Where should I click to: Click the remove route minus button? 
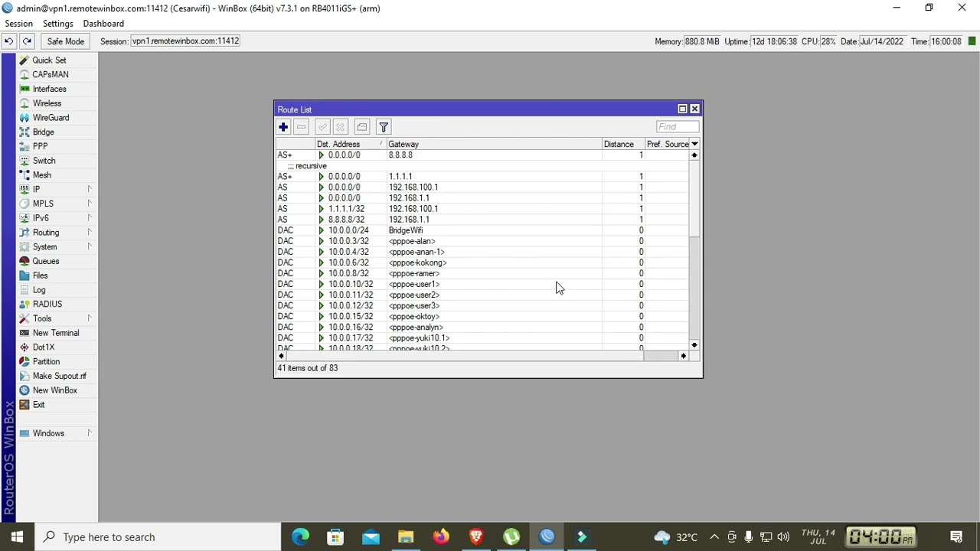[302, 127]
